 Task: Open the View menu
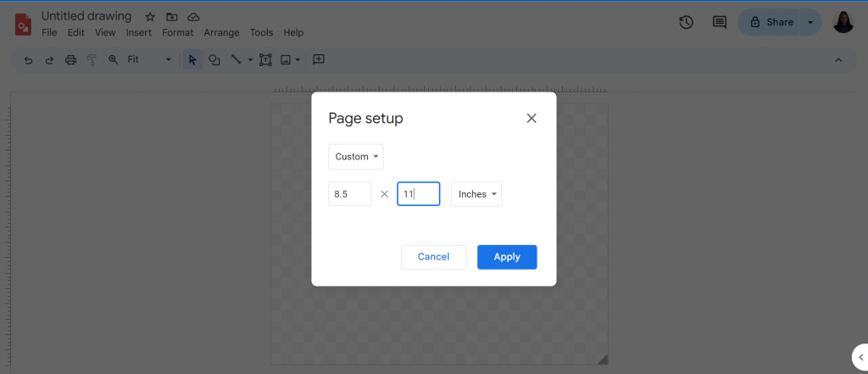point(105,33)
